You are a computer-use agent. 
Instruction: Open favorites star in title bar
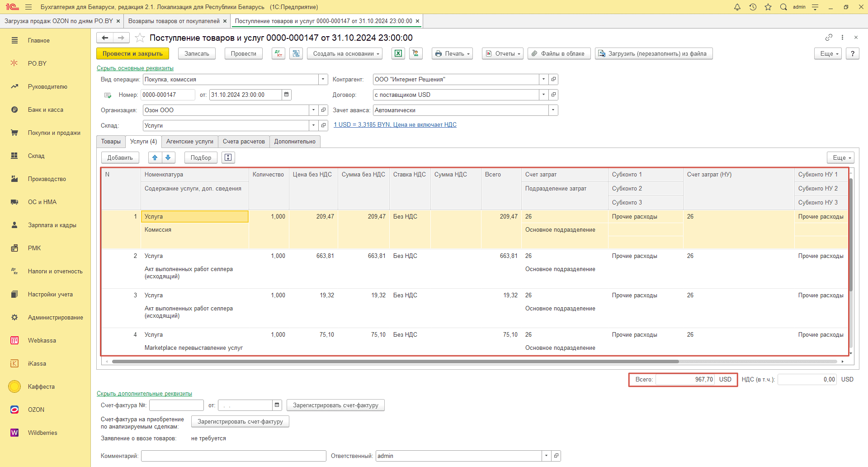click(x=768, y=7)
